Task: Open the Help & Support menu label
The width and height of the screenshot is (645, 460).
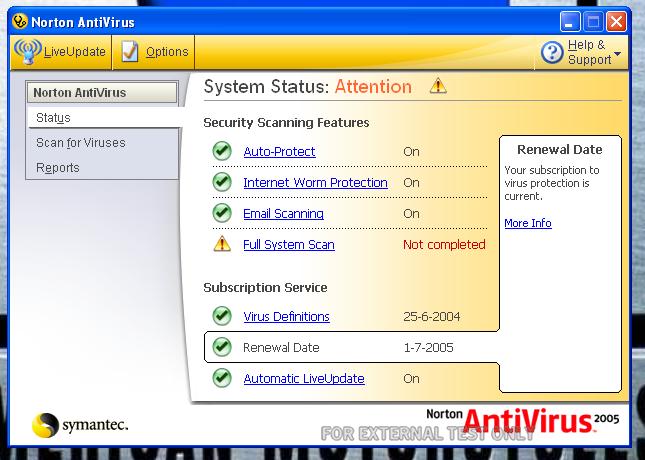Action: pos(589,52)
